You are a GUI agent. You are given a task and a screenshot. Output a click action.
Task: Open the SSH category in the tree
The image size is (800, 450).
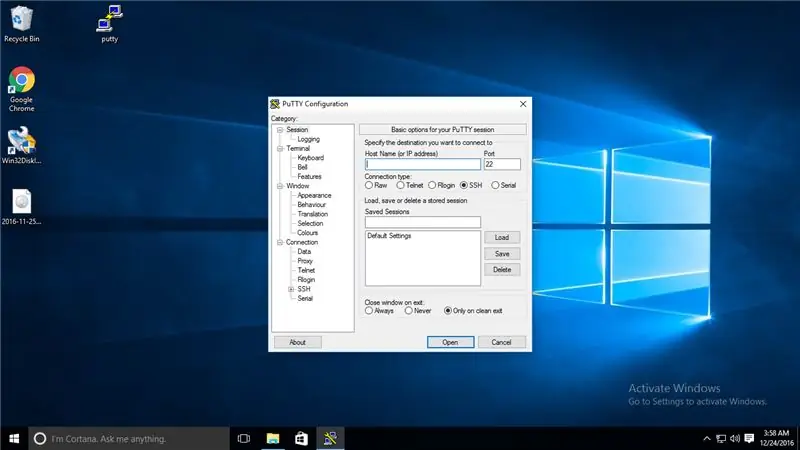(304, 289)
